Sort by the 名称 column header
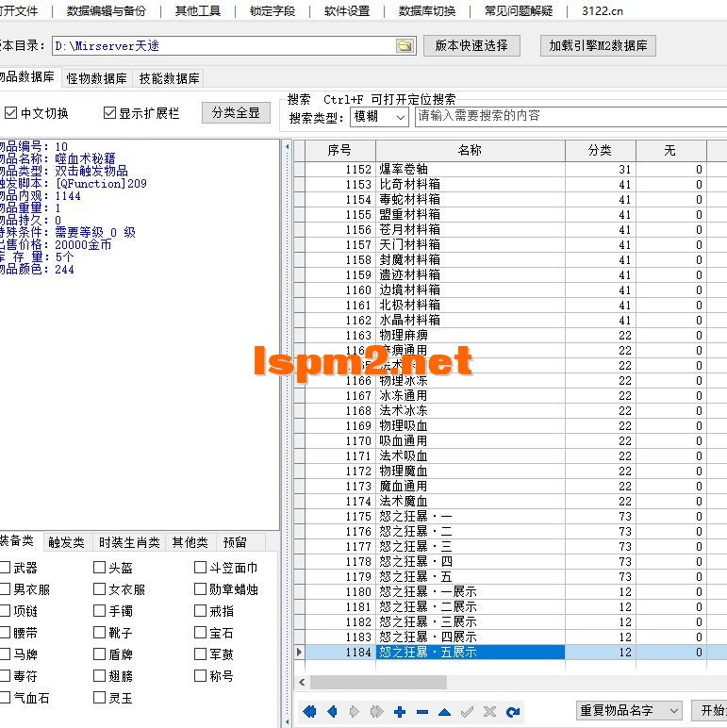This screenshot has height=728, width=727. pyautogui.click(x=470, y=151)
